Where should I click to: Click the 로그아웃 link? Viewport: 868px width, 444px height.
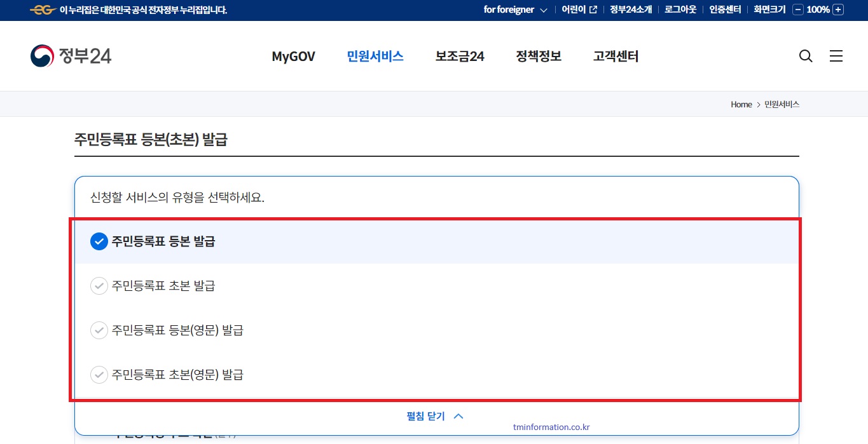tap(680, 10)
